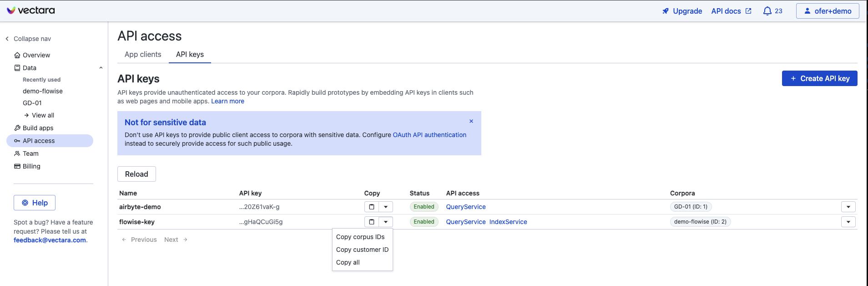Go to Team in sidebar
Image resolution: width=868 pixels, height=286 pixels.
pos(30,153)
